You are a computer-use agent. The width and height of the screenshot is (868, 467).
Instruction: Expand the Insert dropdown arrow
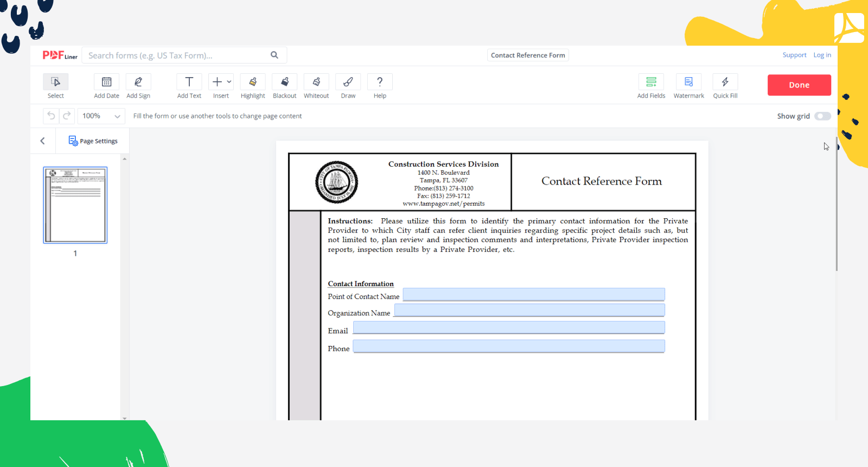coord(229,82)
